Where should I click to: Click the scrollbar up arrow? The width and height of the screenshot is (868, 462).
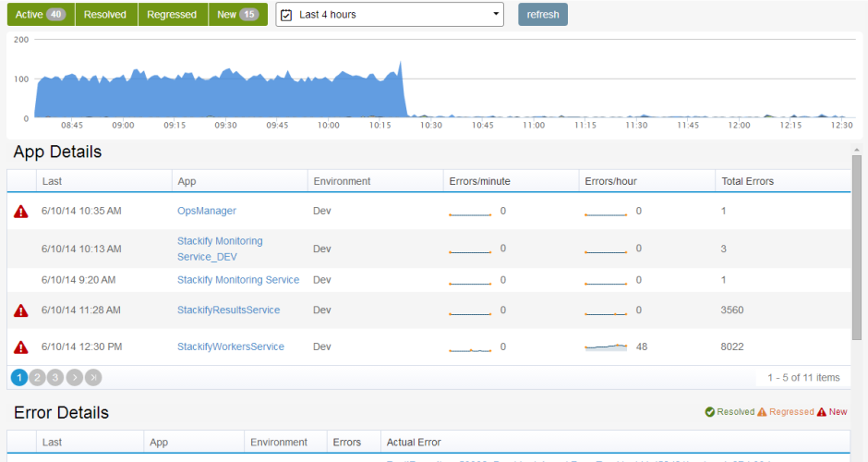[x=856, y=150]
